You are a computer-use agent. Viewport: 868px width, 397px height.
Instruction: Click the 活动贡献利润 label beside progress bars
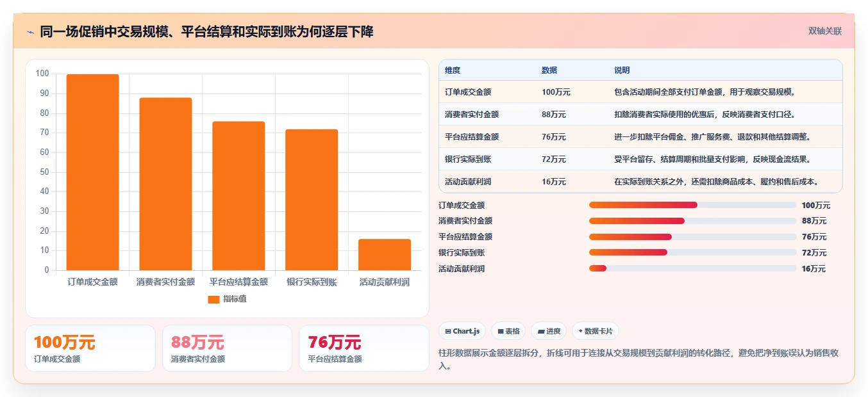tap(462, 269)
